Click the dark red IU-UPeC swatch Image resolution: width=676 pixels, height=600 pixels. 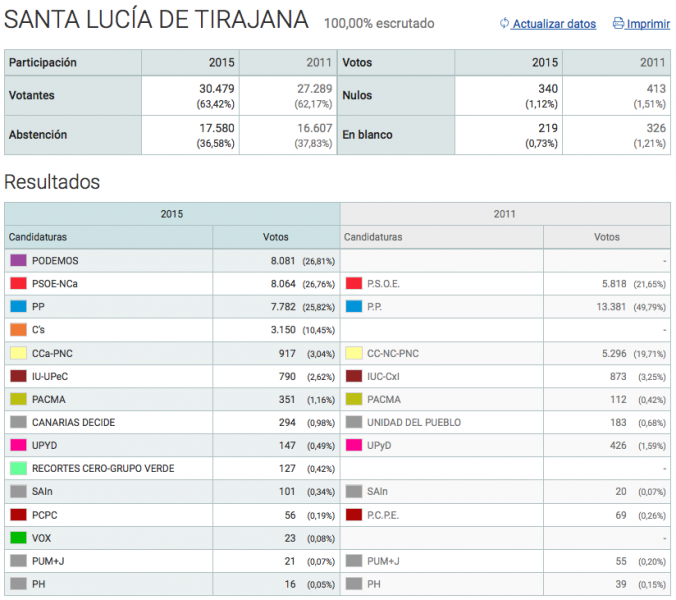click(19, 376)
